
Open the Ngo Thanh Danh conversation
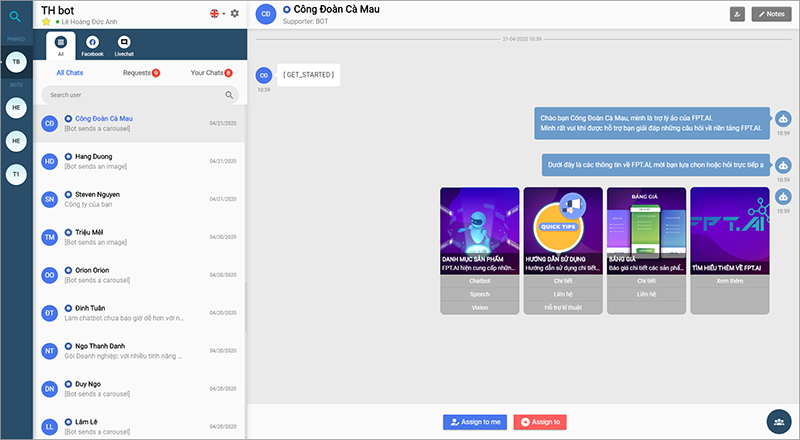(139, 351)
